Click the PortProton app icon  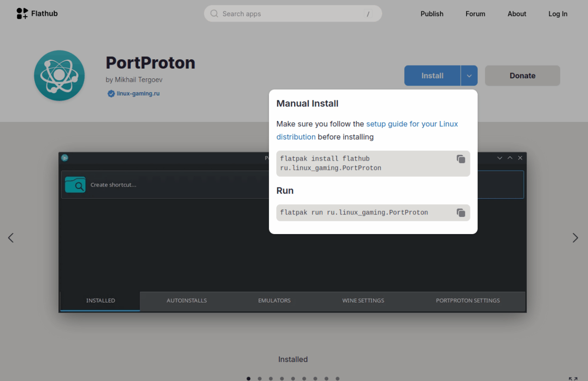click(x=59, y=75)
